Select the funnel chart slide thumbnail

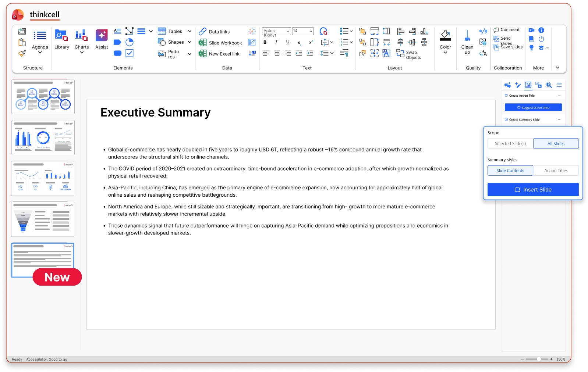point(43,219)
